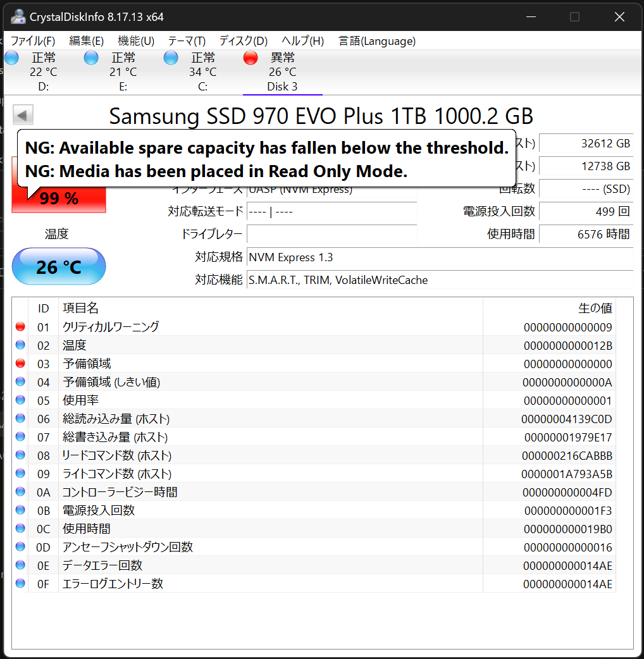Click the 'Available spare capacity' NG warning line

coord(267,147)
